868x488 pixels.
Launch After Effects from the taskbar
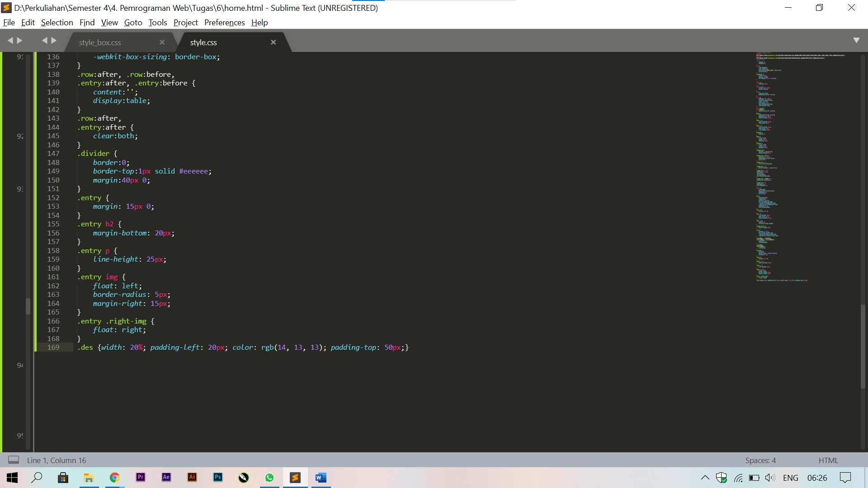coord(166,478)
